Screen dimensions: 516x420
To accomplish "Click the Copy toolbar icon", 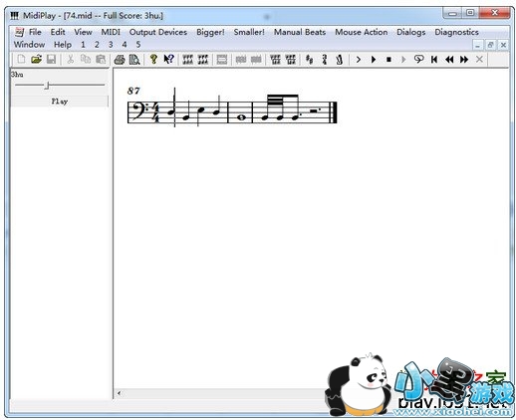I will point(86,60).
